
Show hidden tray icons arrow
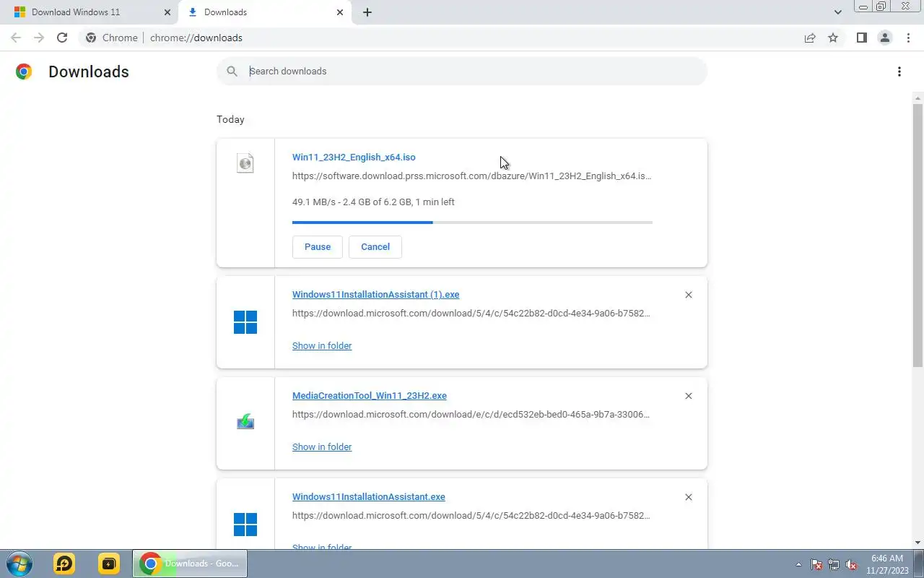[798, 564]
